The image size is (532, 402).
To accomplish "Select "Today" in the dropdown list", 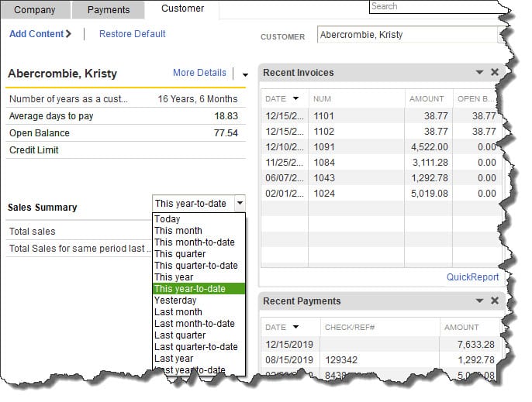I will tap(168, 219).
